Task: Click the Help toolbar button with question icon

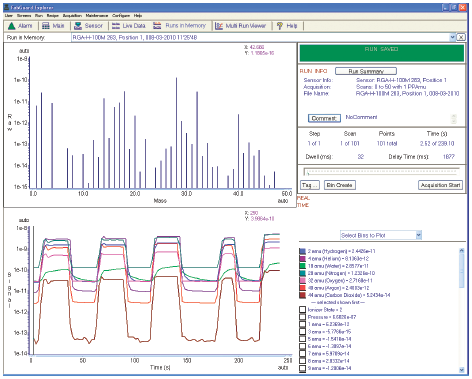Action: pos(287,26)
